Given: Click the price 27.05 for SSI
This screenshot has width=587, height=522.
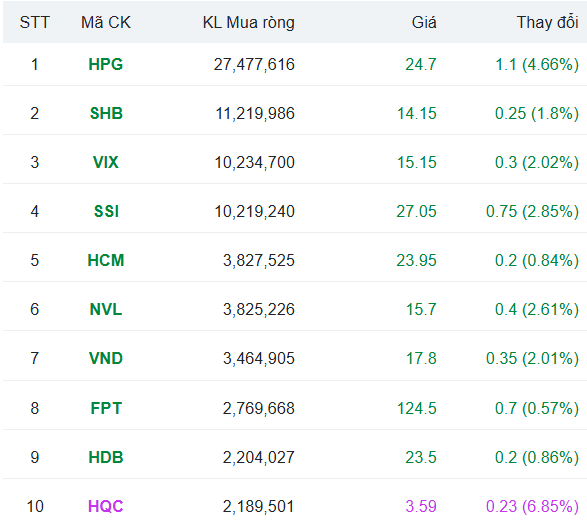Looking at the screenshot, I should (x=416, y=212).
